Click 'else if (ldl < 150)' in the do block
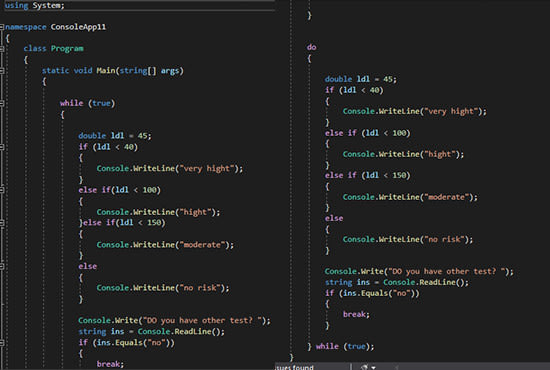 tap(367, 175)
